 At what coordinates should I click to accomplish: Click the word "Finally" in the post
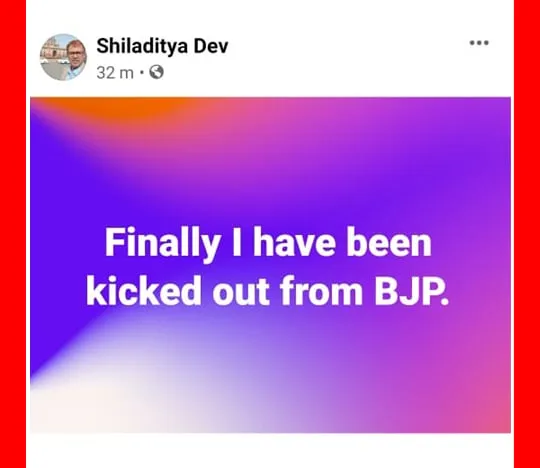pyautogui.click(x=163, y=243)
